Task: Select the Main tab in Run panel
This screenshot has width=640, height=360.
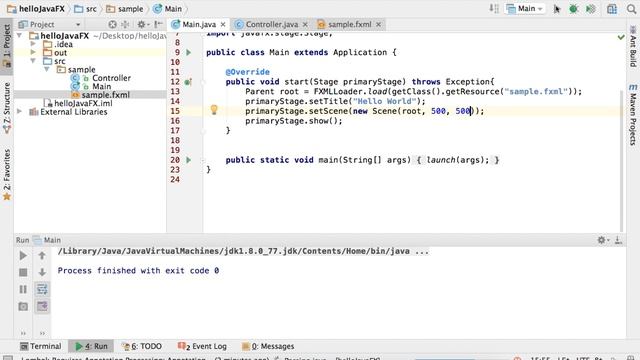Action: point(47,240)
